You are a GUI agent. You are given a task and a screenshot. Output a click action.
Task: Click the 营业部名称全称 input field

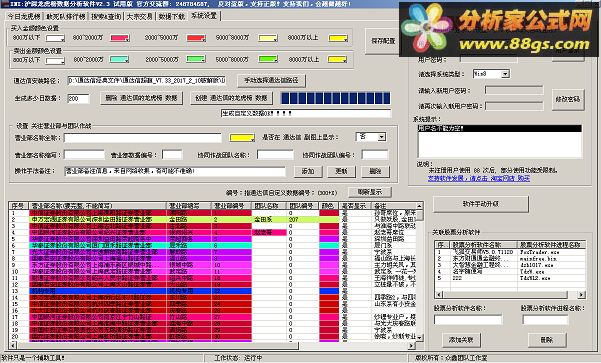pyautogui.click(x=143, y=138)
